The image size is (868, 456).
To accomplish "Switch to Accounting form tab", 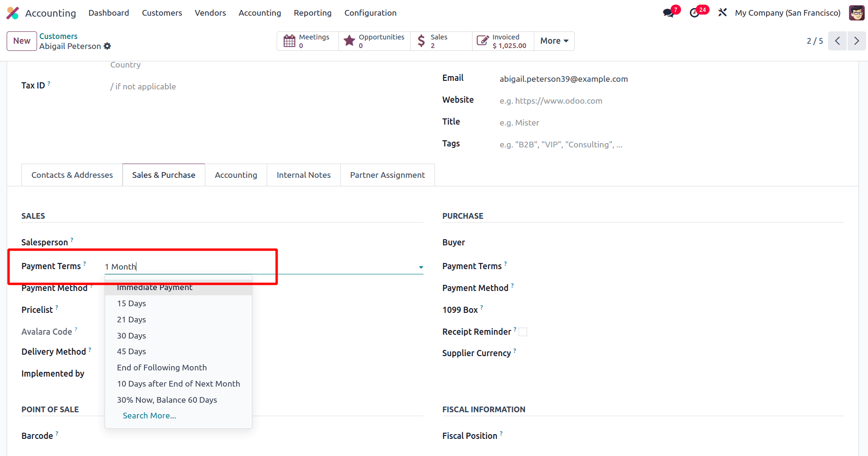I will coord(236,175).
